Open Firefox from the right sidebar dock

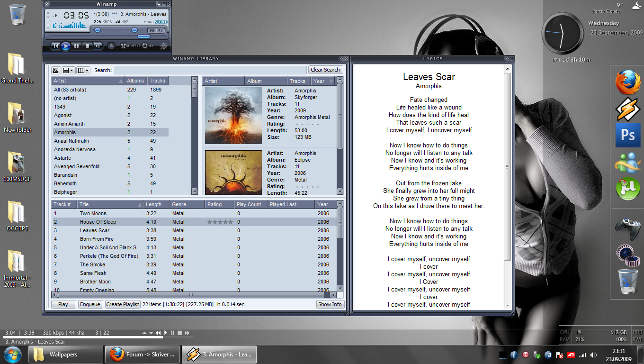tap(628, 82)
